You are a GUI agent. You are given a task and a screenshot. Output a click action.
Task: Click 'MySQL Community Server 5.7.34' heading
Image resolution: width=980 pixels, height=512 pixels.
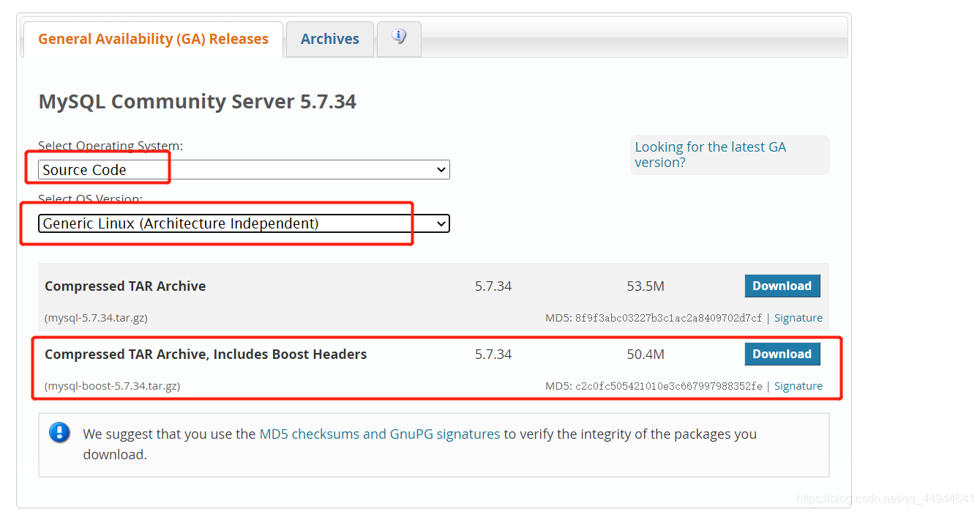pos(198,101)
